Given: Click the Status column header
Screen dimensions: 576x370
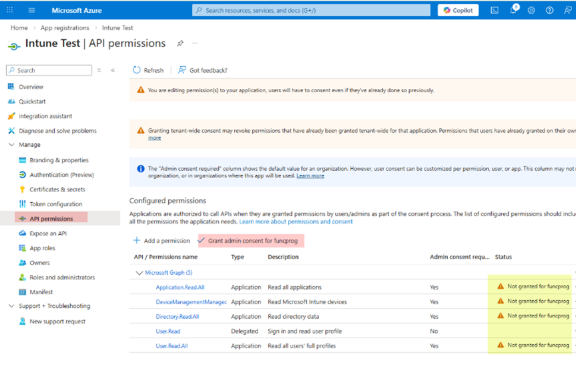Looking at the screenshot, I should coord(503,257).
